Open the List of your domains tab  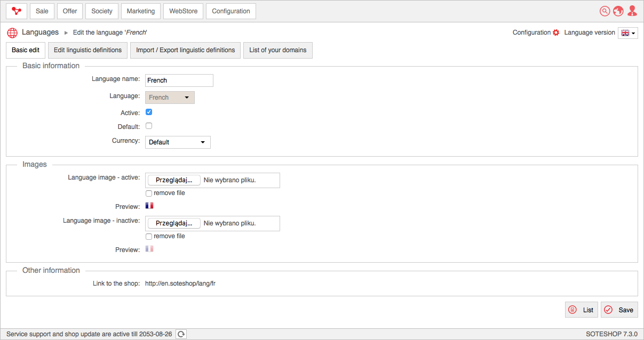pos(278,50)
